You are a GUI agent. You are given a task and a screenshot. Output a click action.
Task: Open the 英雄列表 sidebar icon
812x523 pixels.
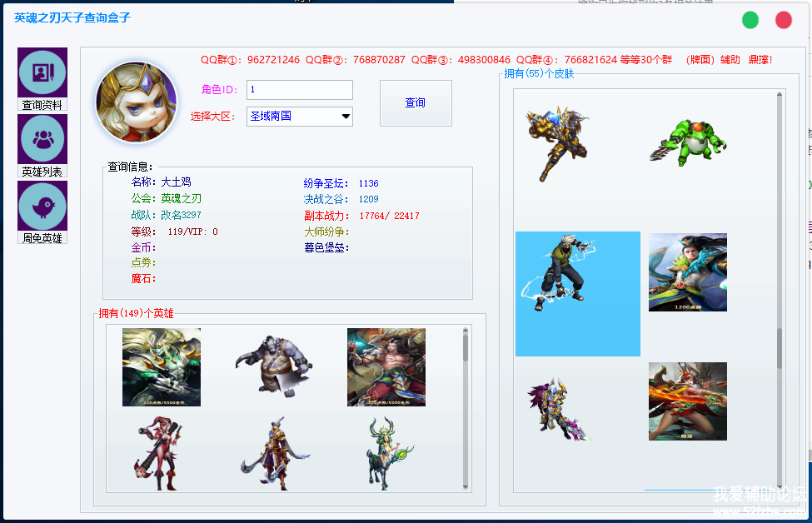(x=42, y=146)
